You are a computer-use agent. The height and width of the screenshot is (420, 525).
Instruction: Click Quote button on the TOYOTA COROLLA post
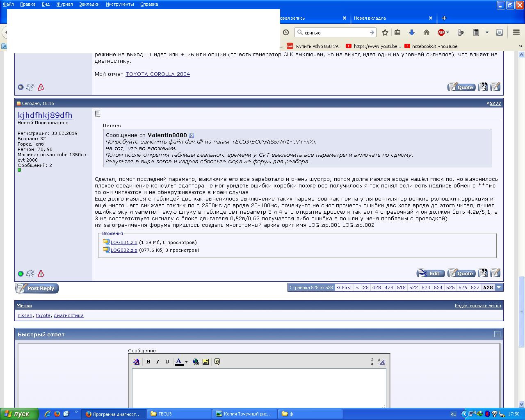coord(461,87)
